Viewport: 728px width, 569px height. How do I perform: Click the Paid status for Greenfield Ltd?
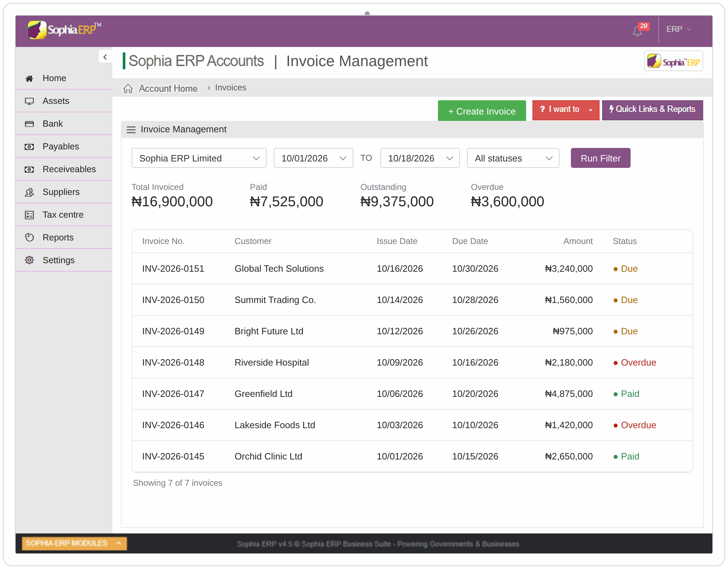click(626, 394)
